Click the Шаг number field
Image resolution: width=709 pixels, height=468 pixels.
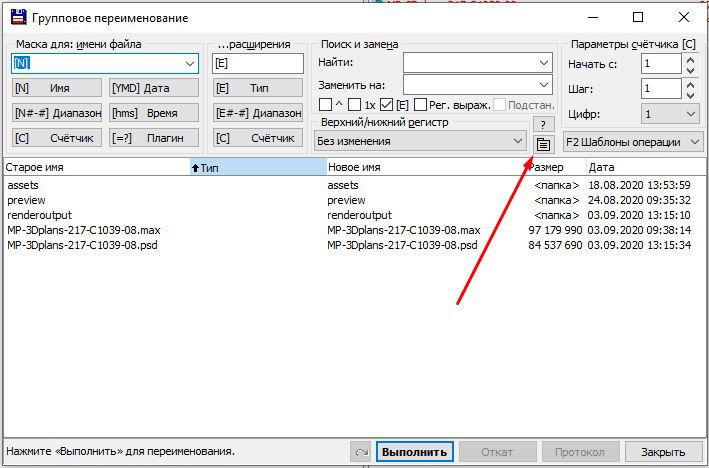point(661,89)
